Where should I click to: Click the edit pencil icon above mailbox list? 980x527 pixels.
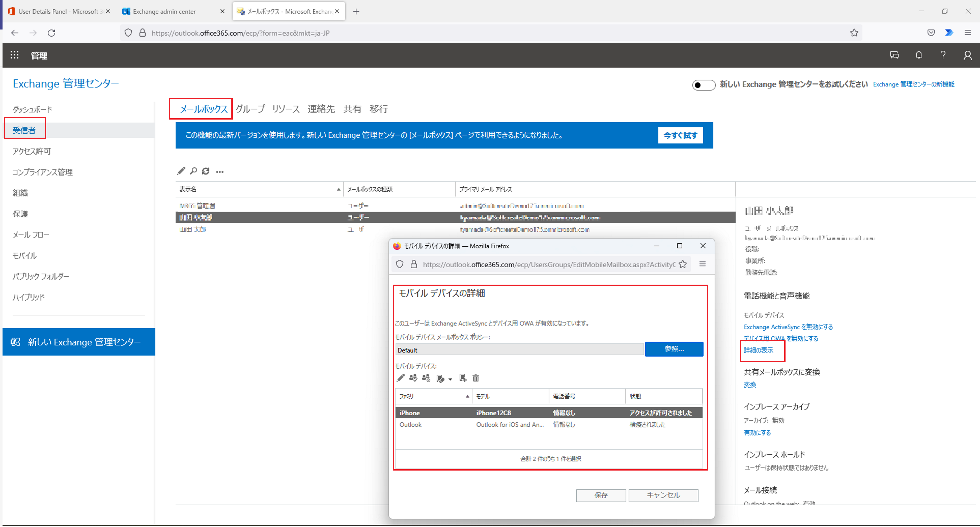point(181,171)
